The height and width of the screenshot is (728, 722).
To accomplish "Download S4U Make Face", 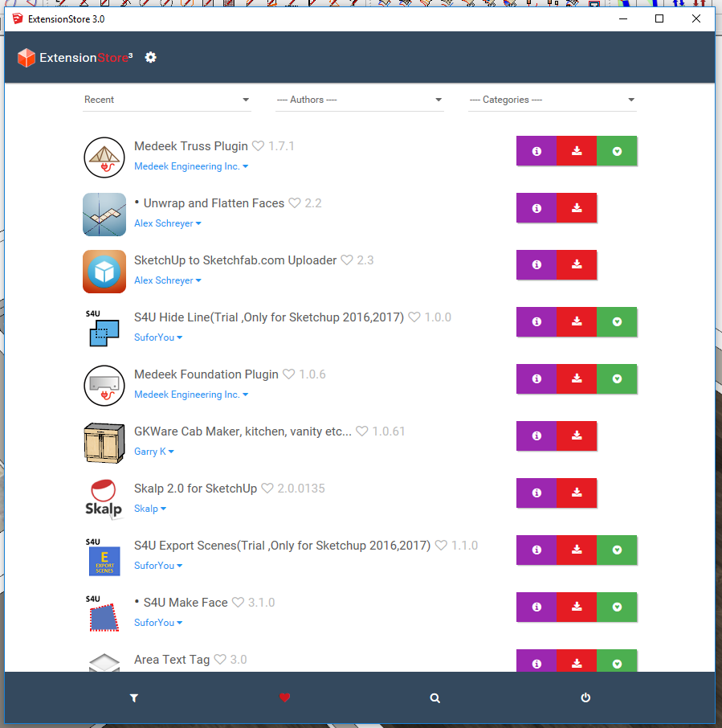I will pos(577,607).
